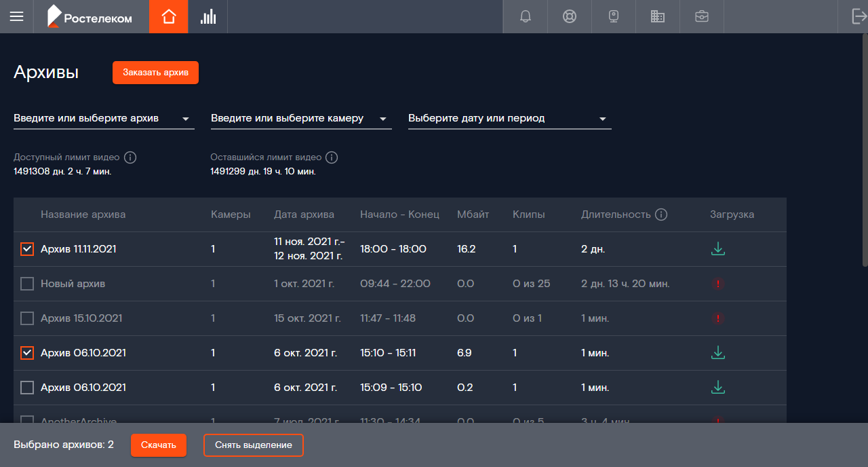Viewport: 868px width, 467px height.
Task: Go to the Home tab
Action: 169,16
